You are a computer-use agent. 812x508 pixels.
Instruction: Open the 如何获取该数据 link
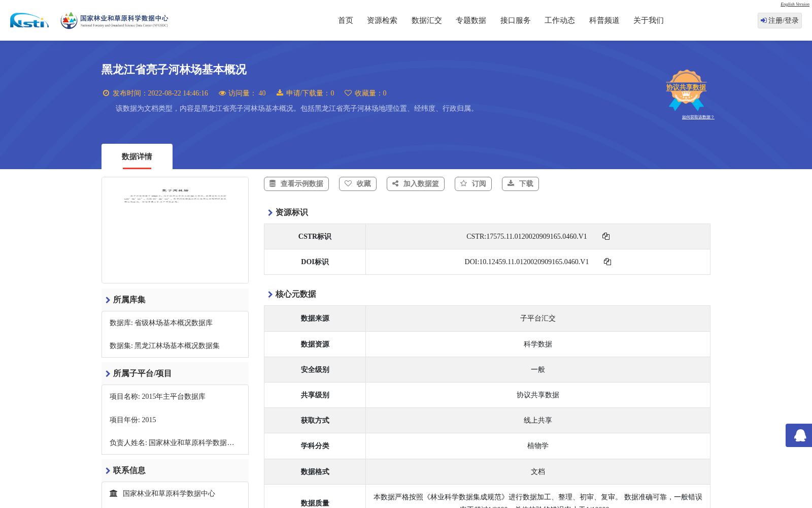click(698, 117)
